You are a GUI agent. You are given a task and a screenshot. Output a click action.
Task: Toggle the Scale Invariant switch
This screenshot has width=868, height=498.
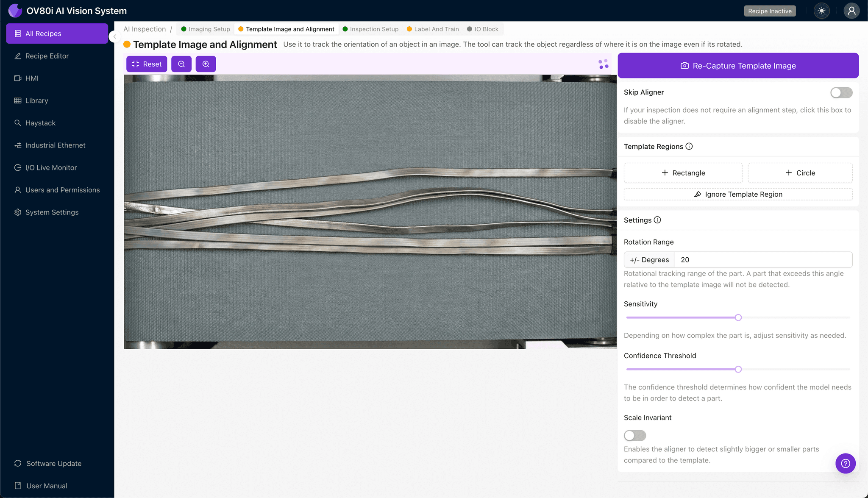coord(635,435)
